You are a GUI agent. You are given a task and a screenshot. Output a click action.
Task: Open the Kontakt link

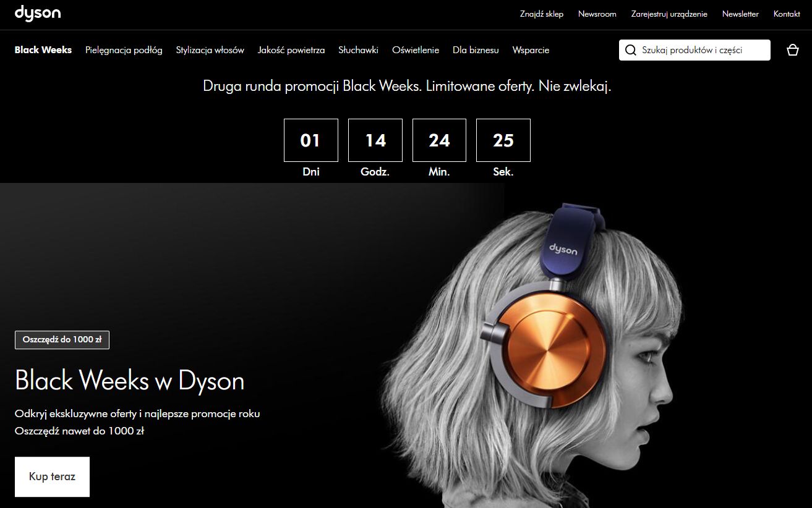click(787, 14)
